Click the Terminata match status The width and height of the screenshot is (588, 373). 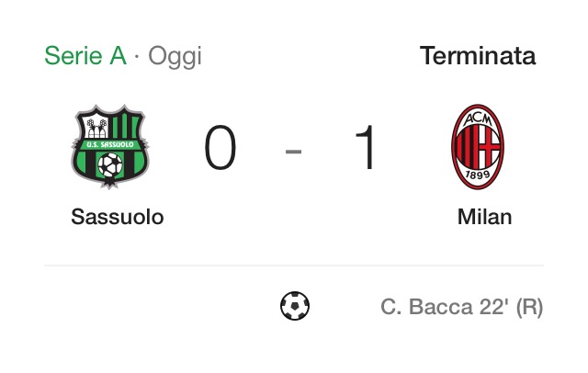tap(478, 55)
